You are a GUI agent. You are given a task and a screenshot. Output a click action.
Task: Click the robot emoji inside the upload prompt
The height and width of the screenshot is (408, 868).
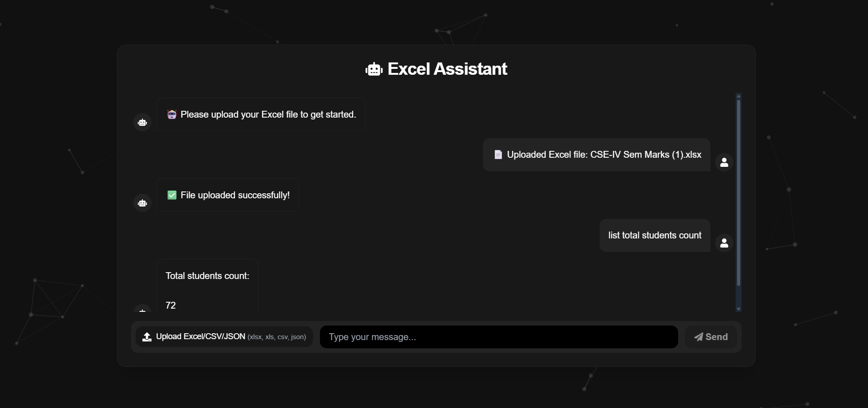click(x=172, y=114)
